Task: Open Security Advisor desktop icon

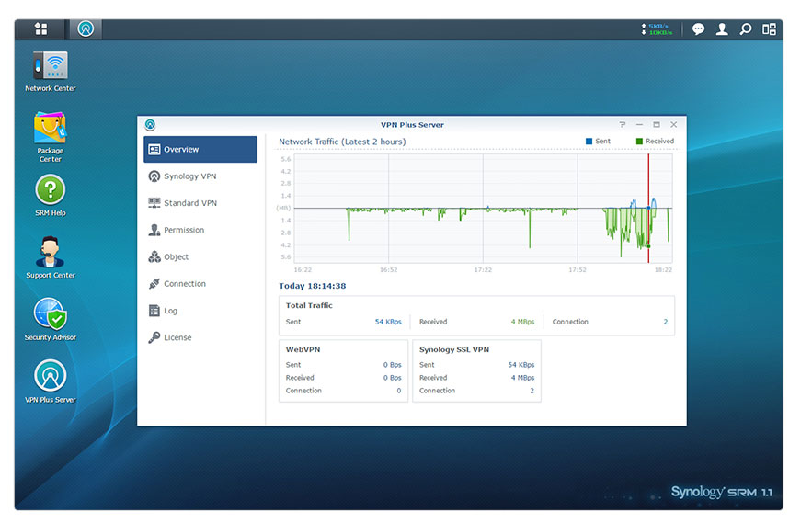Action: pyautogui.click(x=51, y=320)
